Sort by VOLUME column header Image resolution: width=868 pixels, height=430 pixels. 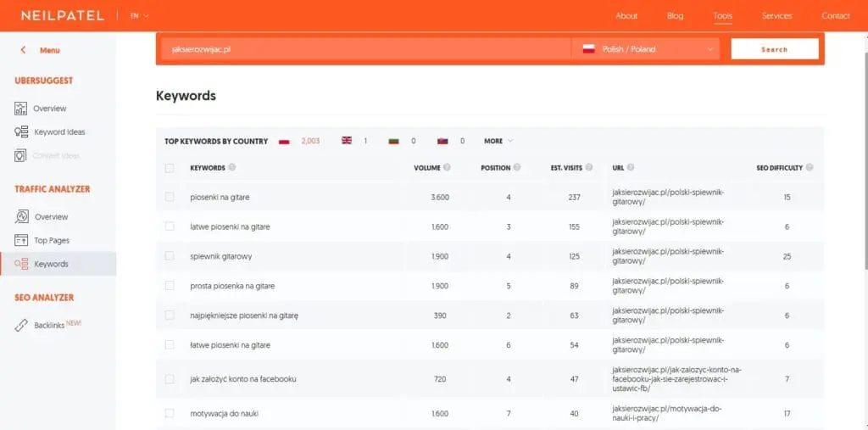(x=427, y=168)
